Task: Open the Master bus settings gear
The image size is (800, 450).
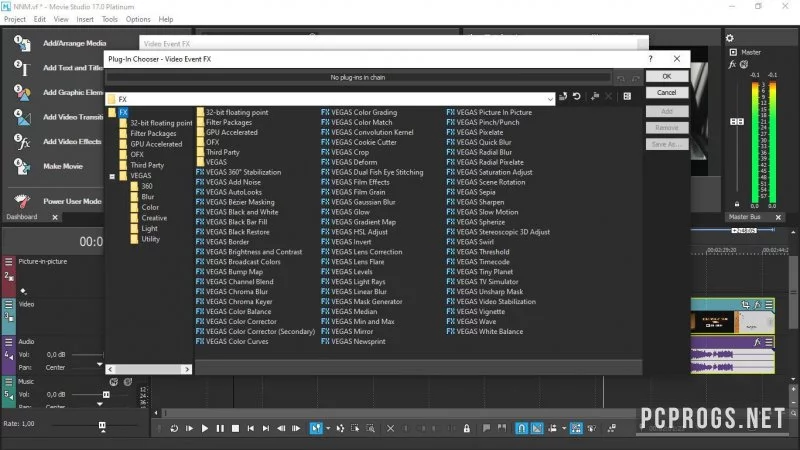Action: [730, 38]
